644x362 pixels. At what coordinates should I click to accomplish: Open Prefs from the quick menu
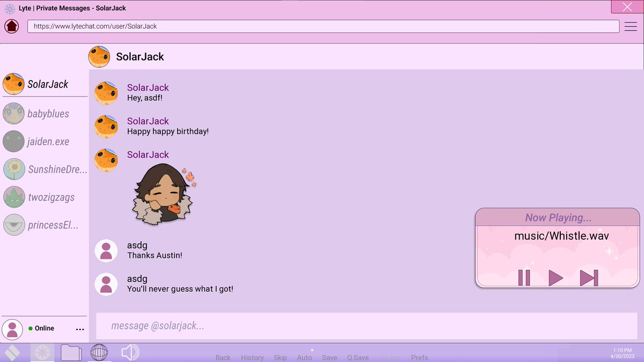(x=420, y=358)
